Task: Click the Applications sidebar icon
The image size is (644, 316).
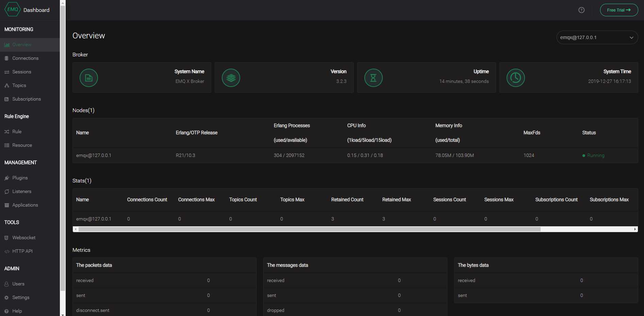Action: pyautogui.click(x=7, y=205)
